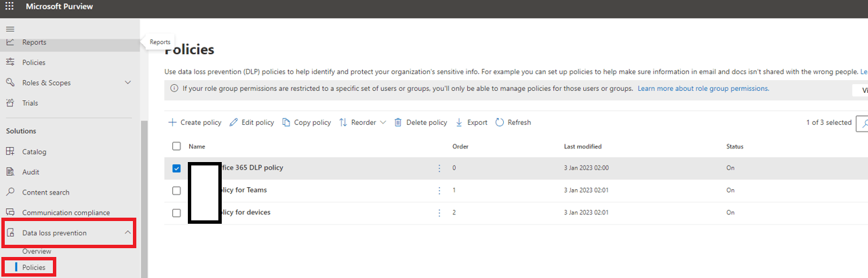Click Edit policy
The image size is (868, 278).
pos(252,123)
